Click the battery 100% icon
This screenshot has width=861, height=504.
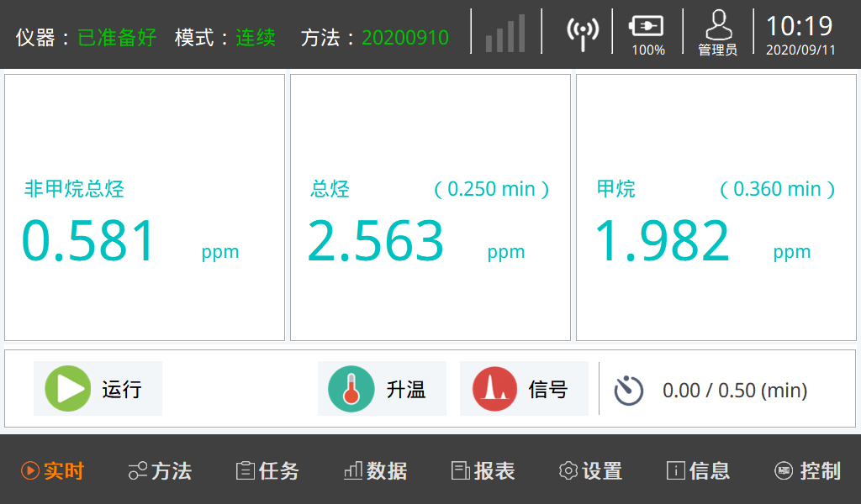(647, 27)
